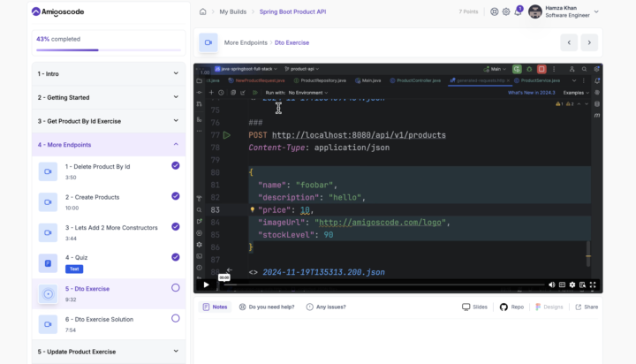Open the GitHub Repo link
This screenshot has width=636, height=364.
(511, 307)
